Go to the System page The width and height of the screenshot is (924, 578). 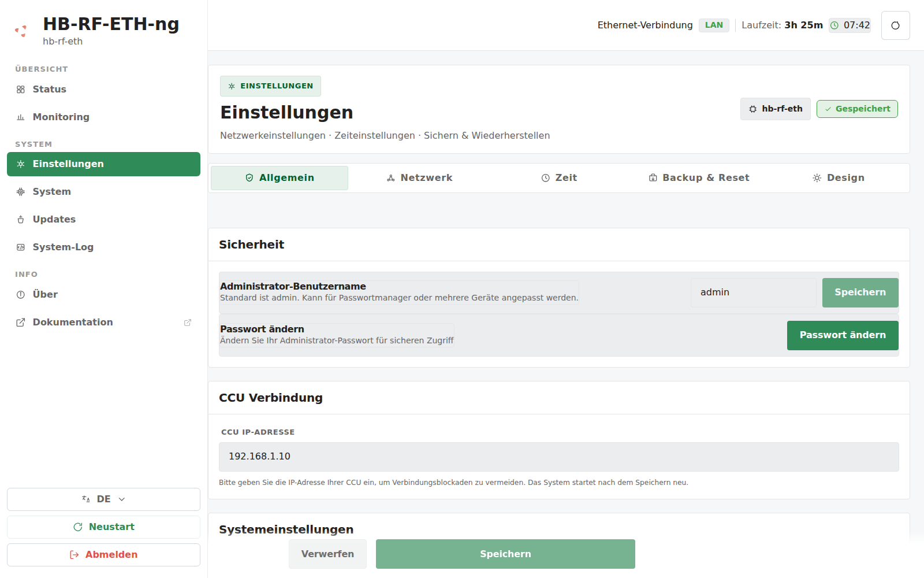[x=103, y=192]
